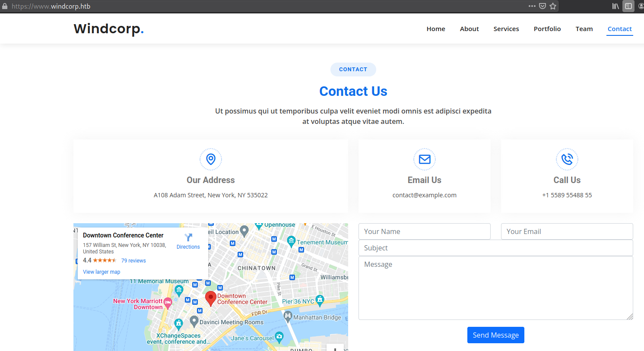
Task: Open the Services navigation menu item
Action: point(506,29)
